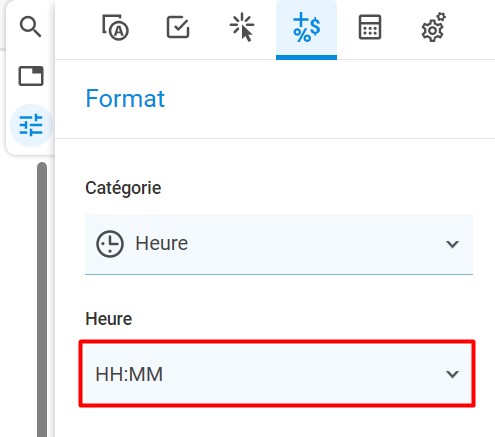Click the Format section heading

125,99
